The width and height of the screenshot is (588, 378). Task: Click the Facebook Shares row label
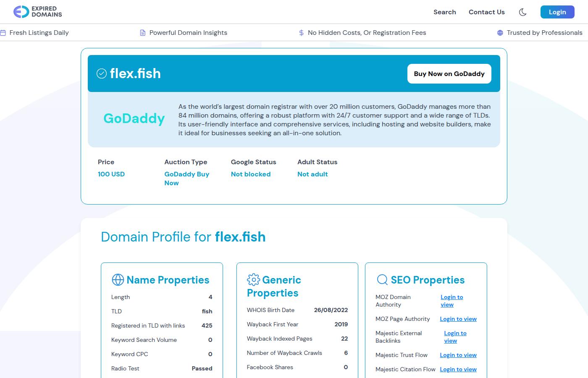click(270, 367)
